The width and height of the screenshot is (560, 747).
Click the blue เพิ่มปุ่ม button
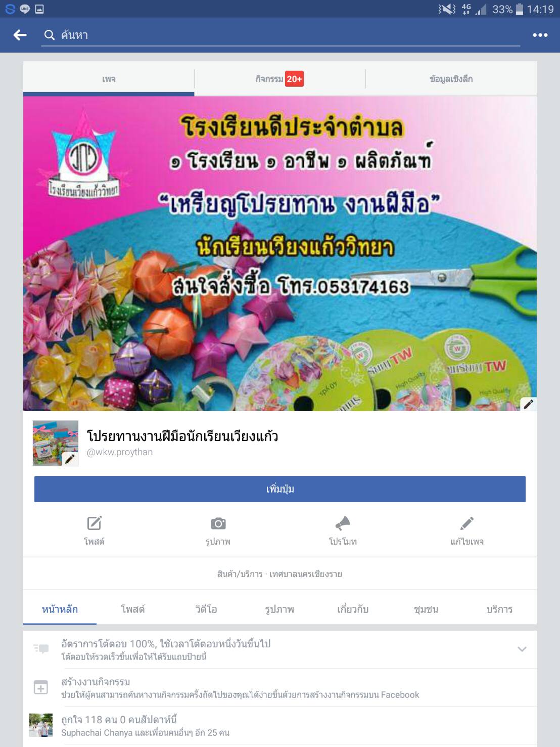tap(280, 489)
